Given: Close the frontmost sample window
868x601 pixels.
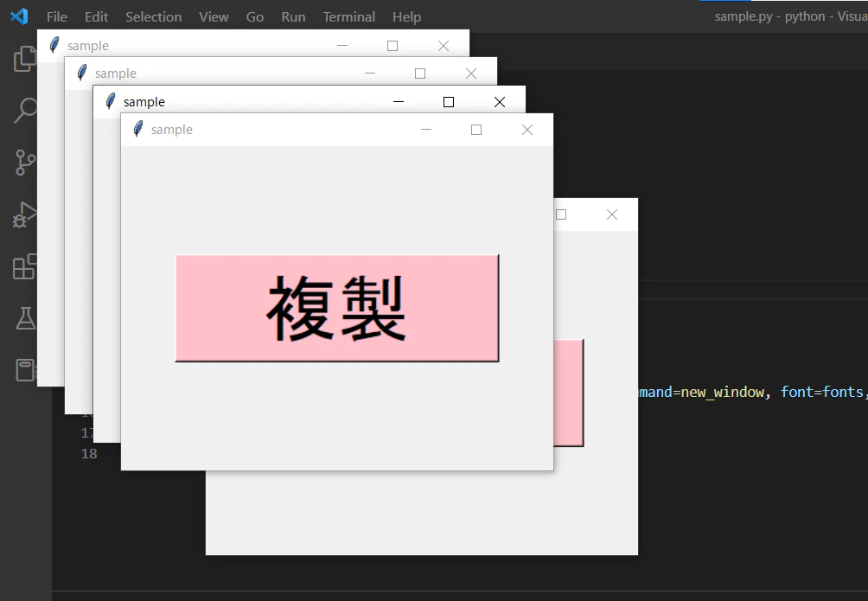Looking at the screenshot, I should pos(527,130).
